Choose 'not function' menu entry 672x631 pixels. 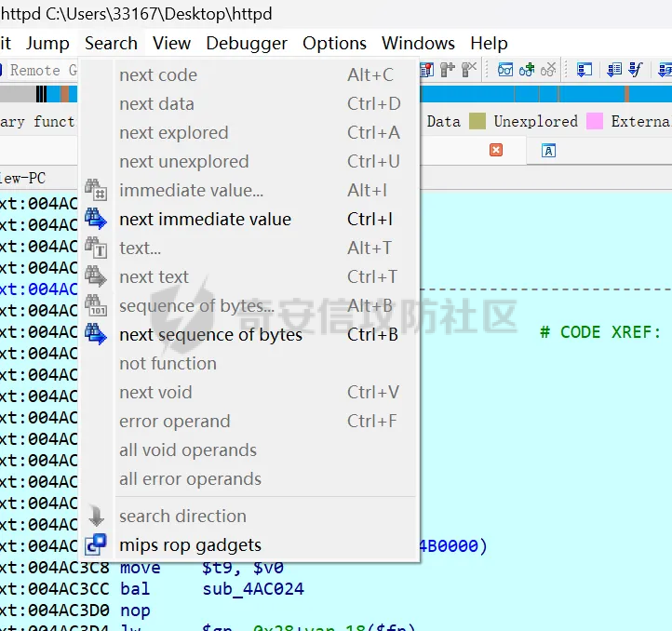click(248, 364)
